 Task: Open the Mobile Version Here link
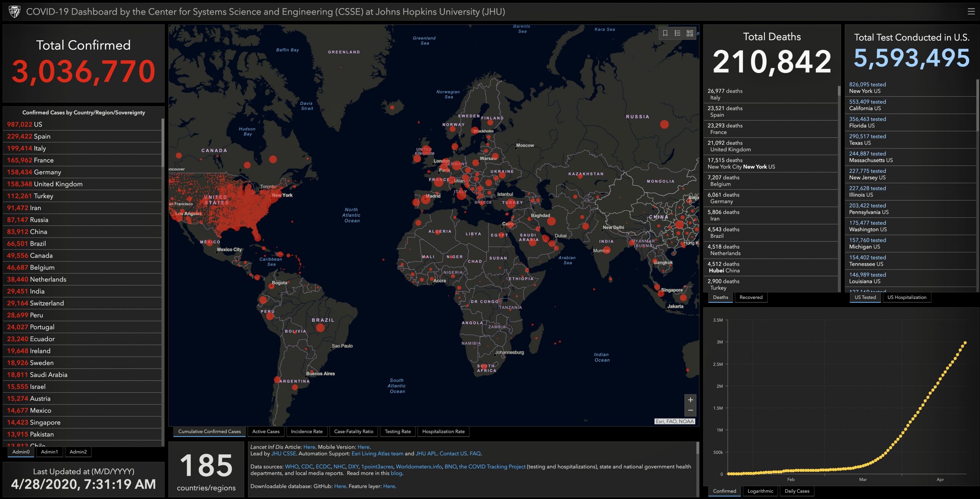[364, 447]
